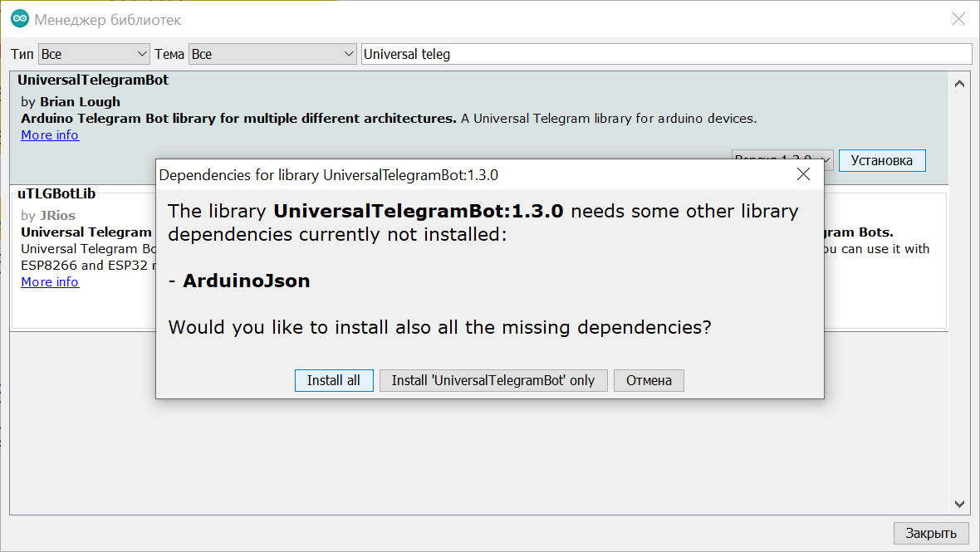
Task: Click the list scrollbar down arrow
Action: (959, 504)
